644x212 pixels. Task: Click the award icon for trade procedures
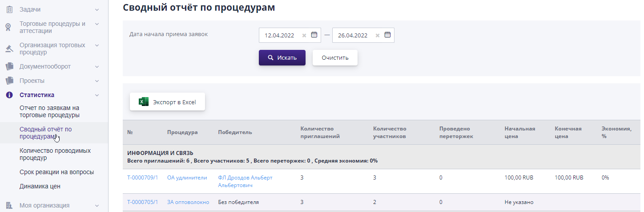(x=8, y=27)
